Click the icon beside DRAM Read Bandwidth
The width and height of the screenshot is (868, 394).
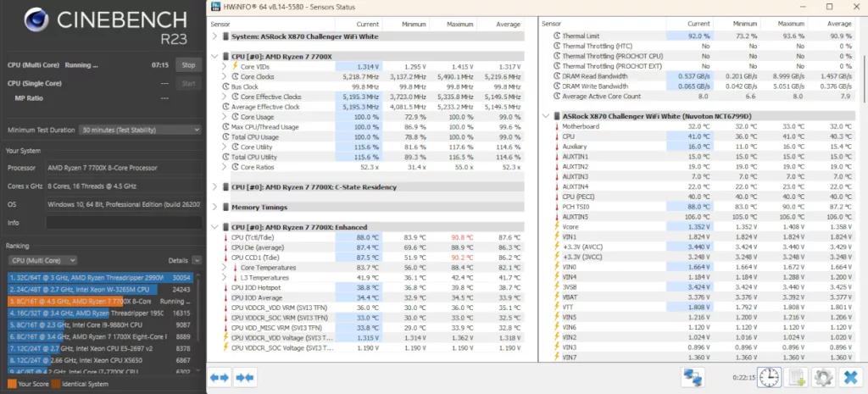(x=557, y=76)
